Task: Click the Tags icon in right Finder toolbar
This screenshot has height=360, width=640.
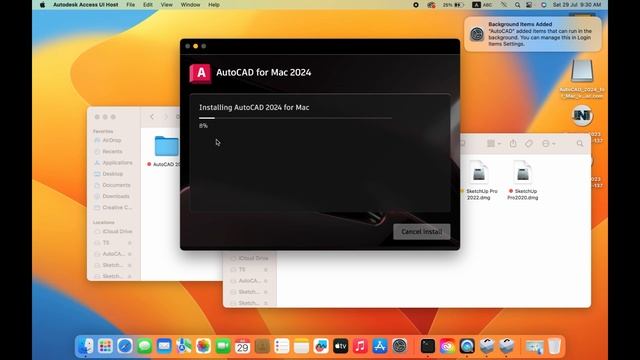Action: coord(529,144)
